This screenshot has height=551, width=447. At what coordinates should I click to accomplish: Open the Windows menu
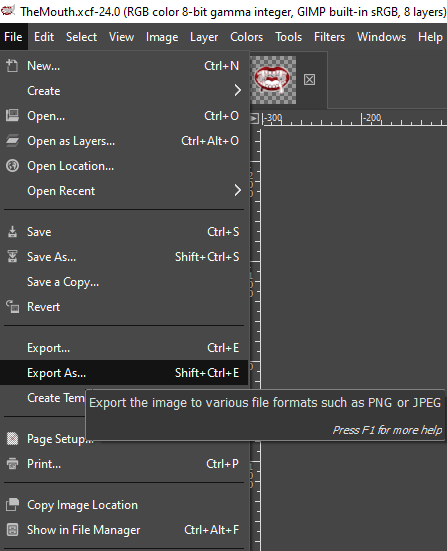coord(381,37)
